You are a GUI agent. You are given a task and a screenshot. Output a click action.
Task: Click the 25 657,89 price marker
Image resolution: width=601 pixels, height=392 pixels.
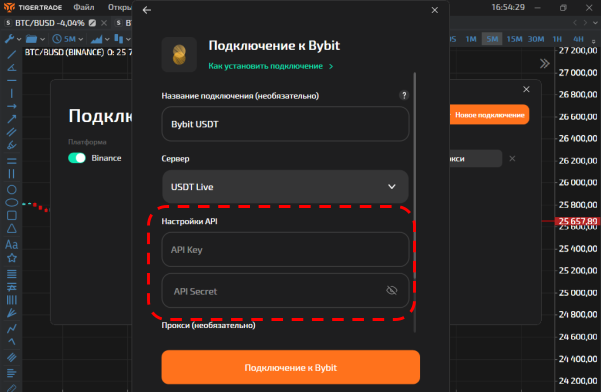(577, 221)
